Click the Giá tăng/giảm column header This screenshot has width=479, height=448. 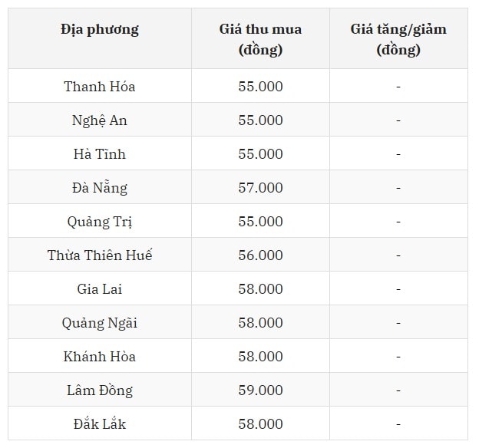point(398,40)
